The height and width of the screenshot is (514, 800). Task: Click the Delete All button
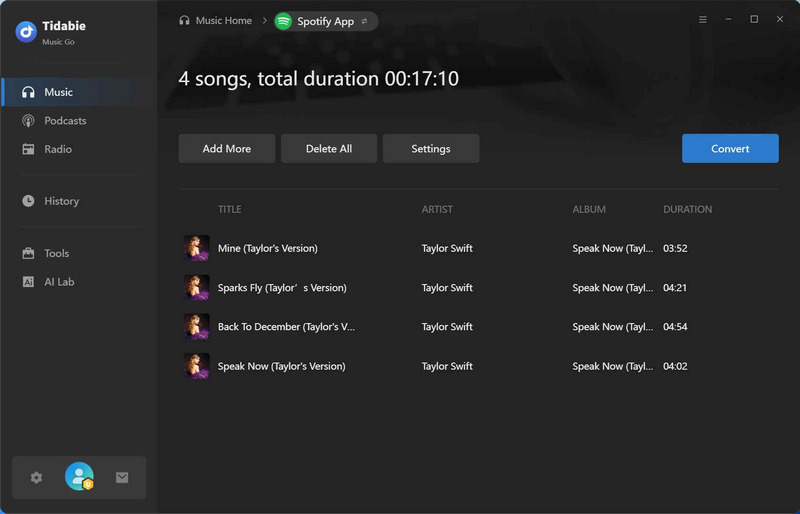(x=329, y=149)
